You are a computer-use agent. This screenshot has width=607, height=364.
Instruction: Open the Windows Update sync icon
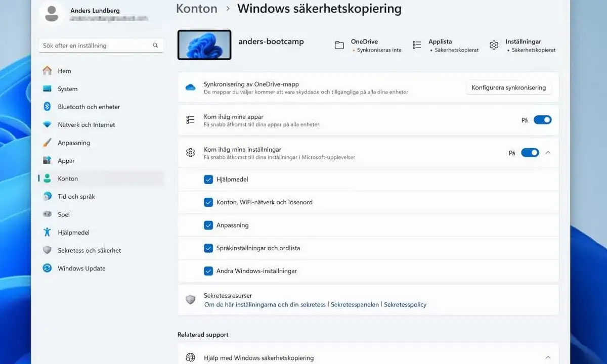coord(47,268)
